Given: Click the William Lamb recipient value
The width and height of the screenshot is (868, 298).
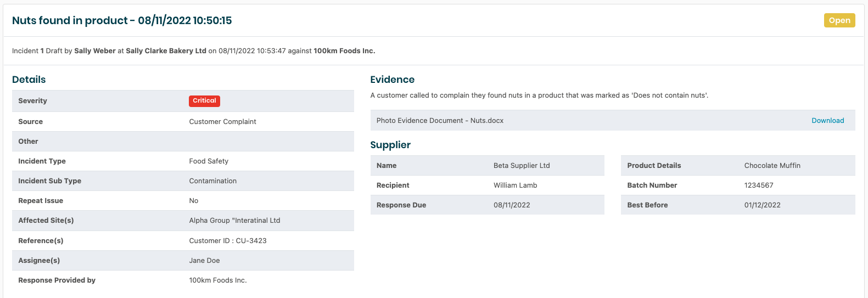Looking at the screenshot, I should click(515, 185).
